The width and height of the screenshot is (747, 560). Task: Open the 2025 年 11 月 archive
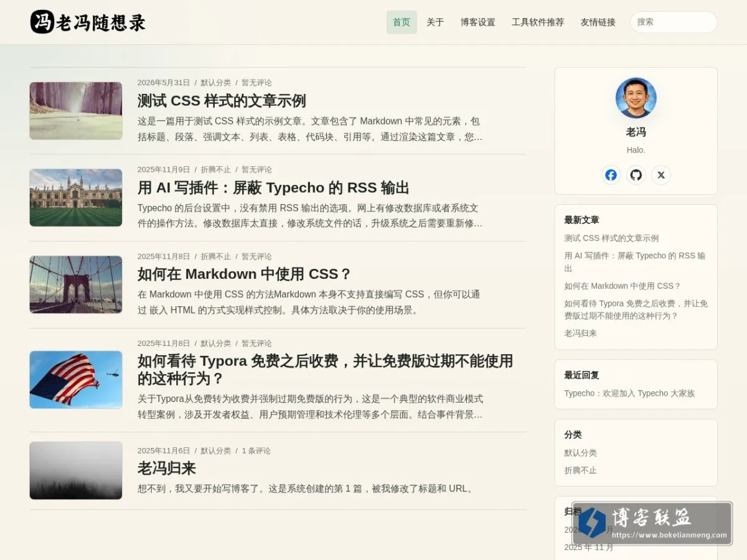[588, 548]
